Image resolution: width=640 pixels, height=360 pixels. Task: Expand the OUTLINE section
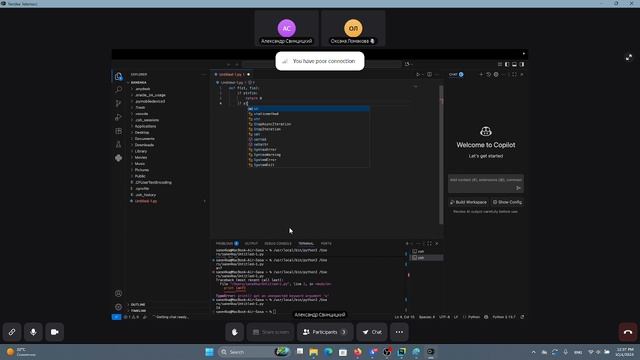point(138,304)
